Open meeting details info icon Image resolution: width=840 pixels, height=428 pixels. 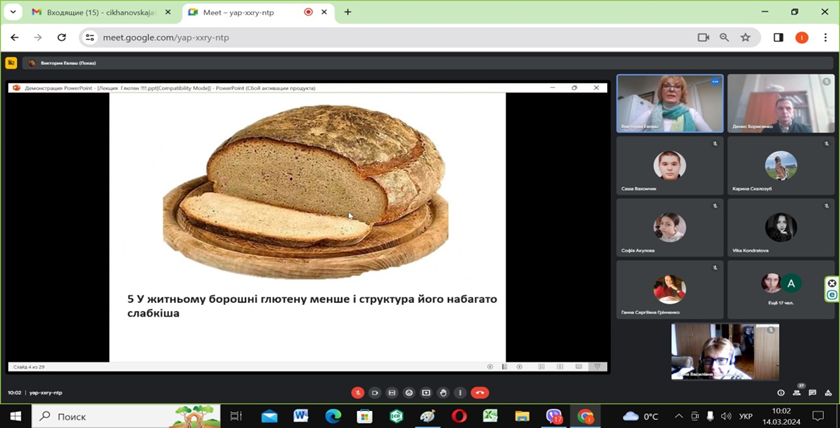pos(782,393)
